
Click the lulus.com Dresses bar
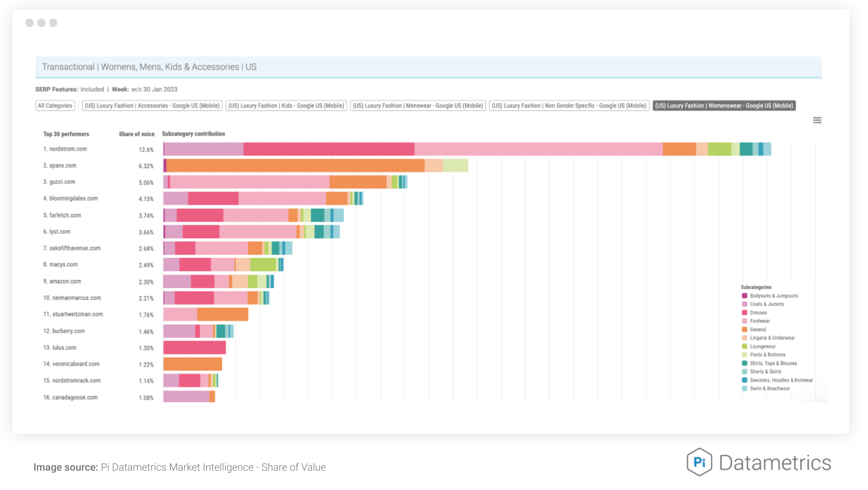pos(195,348)
